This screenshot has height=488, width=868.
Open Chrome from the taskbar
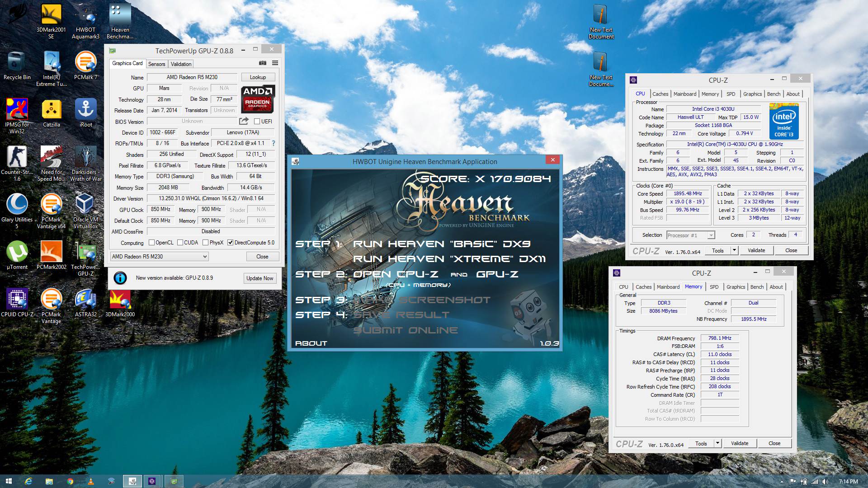[x=70, y=481]
